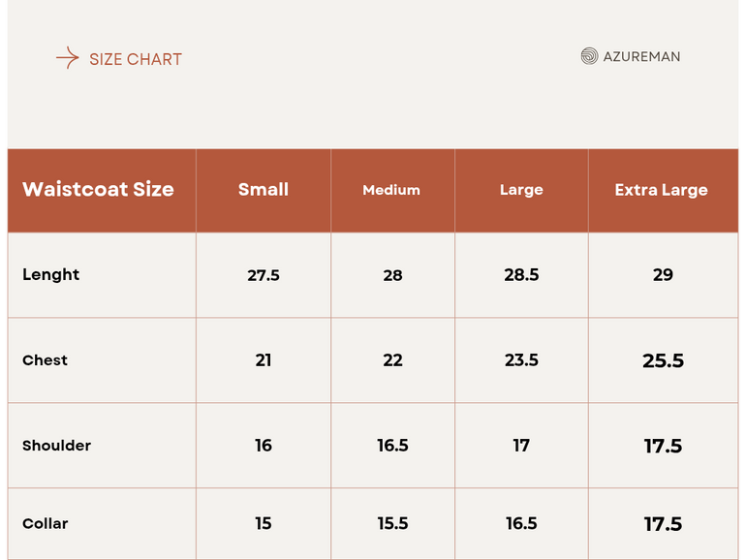The height and width of the screenshot is (560, 746).
Task: Click the arrow icon beside Size Chart
Action: pyautogui.click(x=67, y=58)
